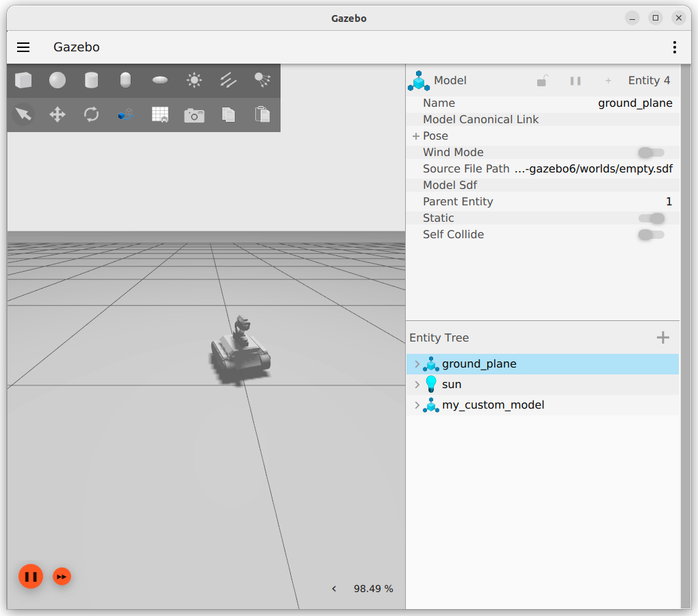Screen dimensions: 698x616
Task: Click the sun light bulb icon
Action: click(x=431, y=385)
